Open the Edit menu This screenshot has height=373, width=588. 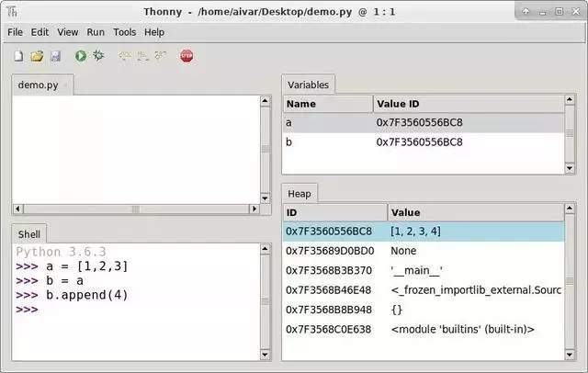(x=40, y=32)
